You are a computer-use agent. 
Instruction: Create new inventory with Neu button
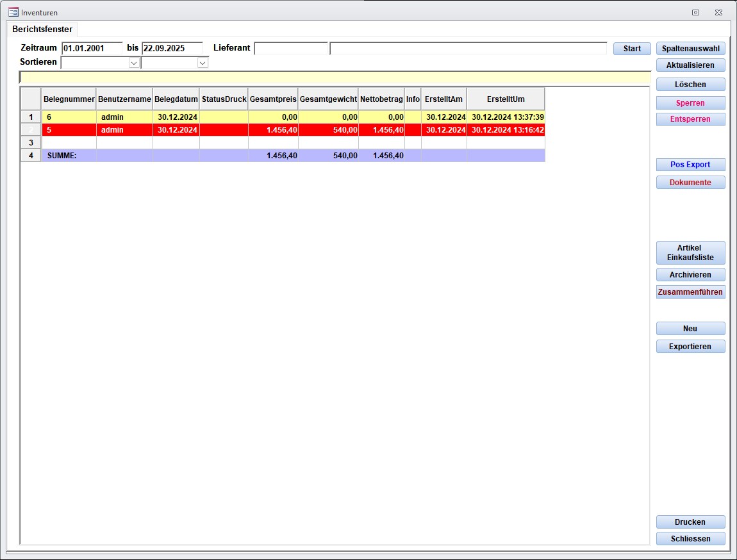click(690, 329)
